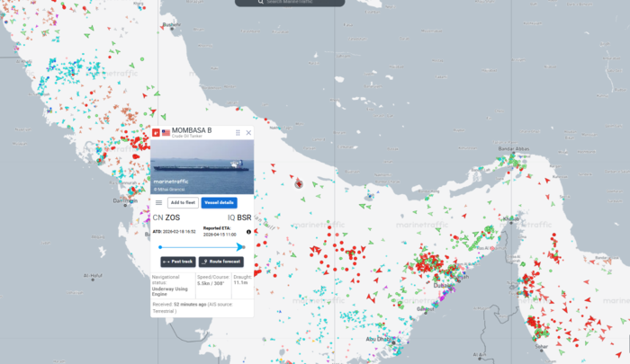Click the red vessel type icon
The width and height of the screenshot is (630, 364).
click(x=156, y=132)
